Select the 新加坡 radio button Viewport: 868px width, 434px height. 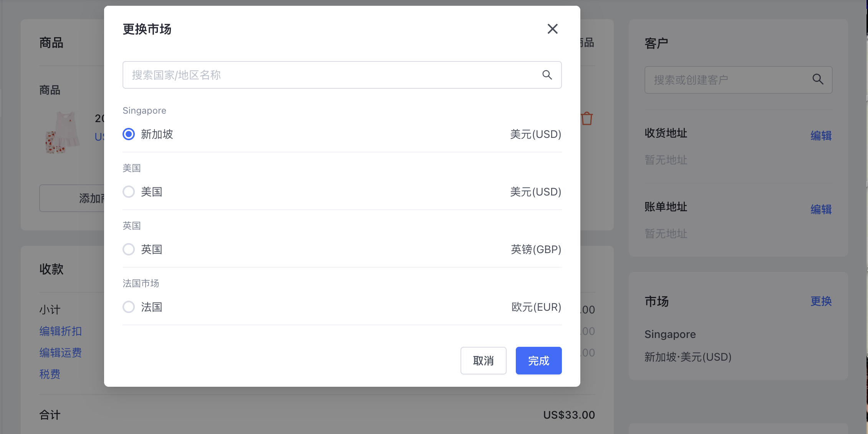(129, 134)
